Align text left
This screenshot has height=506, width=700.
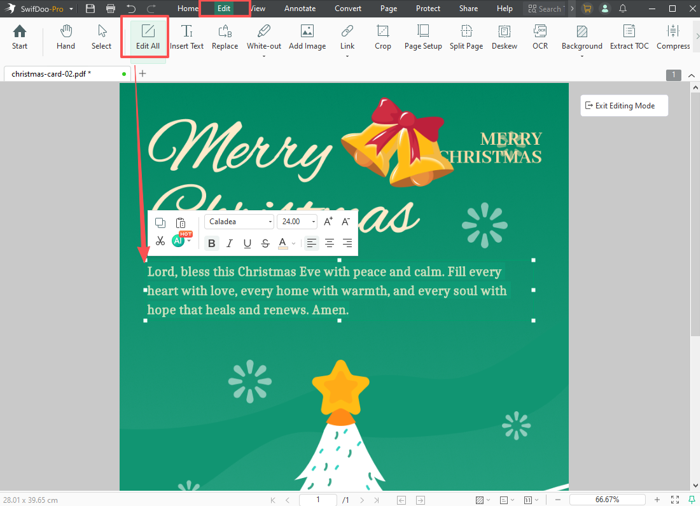[312, 243]
